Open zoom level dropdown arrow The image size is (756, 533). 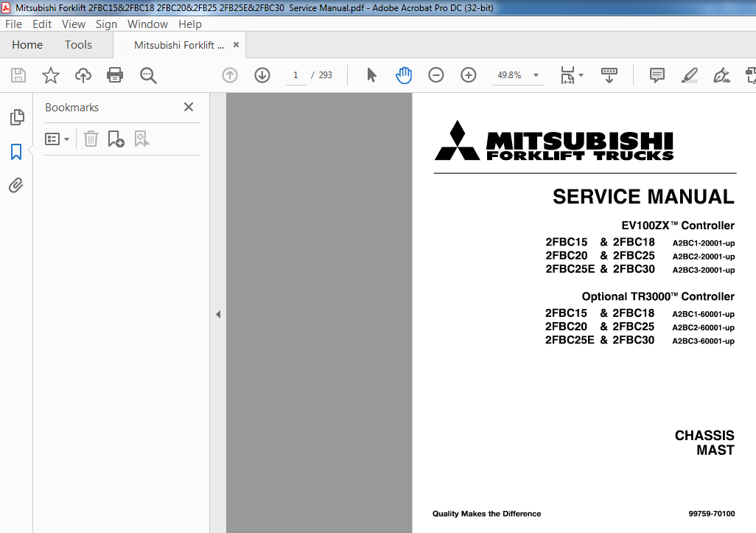point(536,75)
